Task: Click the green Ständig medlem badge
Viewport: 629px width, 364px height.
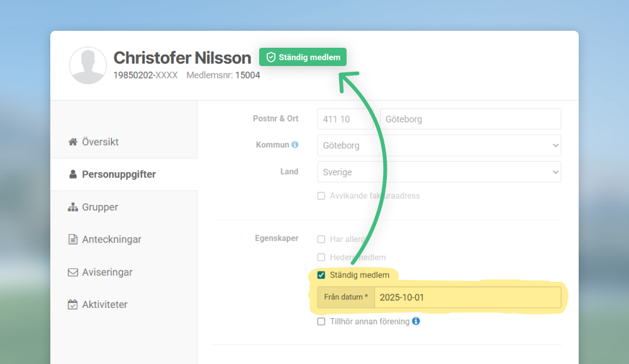Action: (x=303, y=57)
